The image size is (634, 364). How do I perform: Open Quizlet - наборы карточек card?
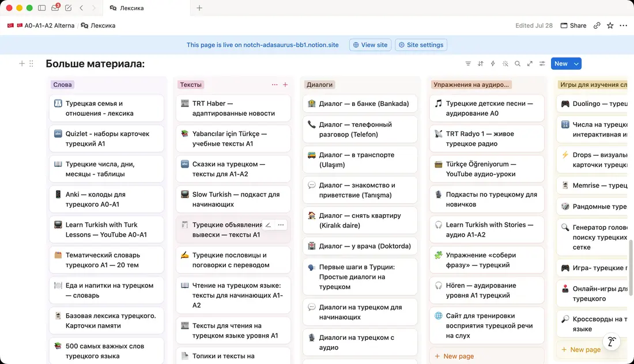click(107, 139)
